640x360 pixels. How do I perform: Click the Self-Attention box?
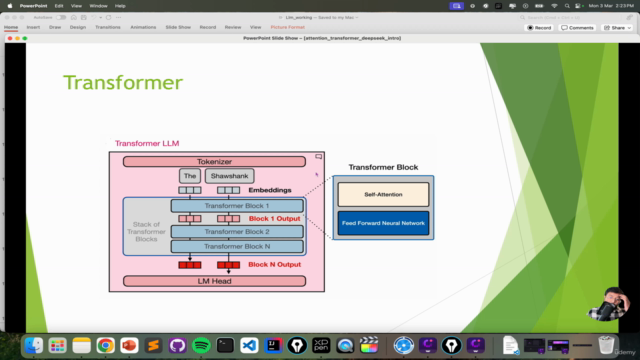click(x=383, y=194)
